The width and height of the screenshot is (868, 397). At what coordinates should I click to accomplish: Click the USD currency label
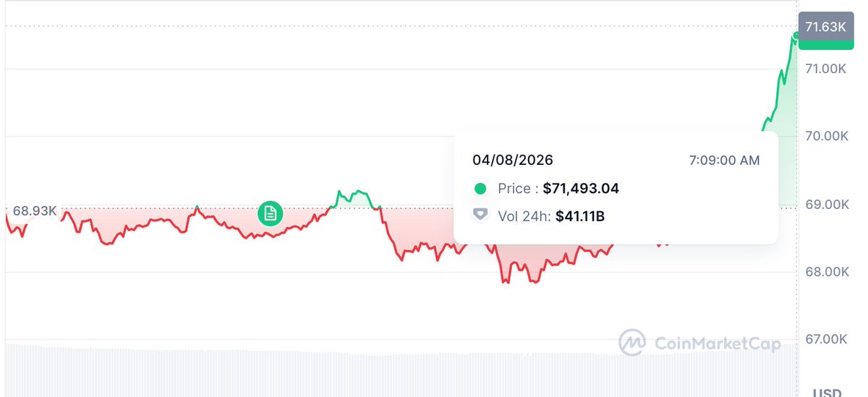click(826, 393)
